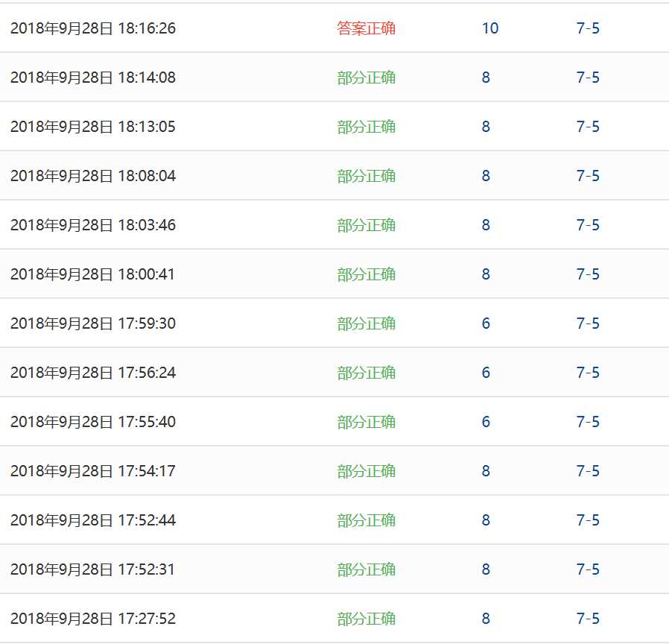Click score 10 in the 18:16:26 row
This screenshot has height=644, width=669.
point(490,28)
